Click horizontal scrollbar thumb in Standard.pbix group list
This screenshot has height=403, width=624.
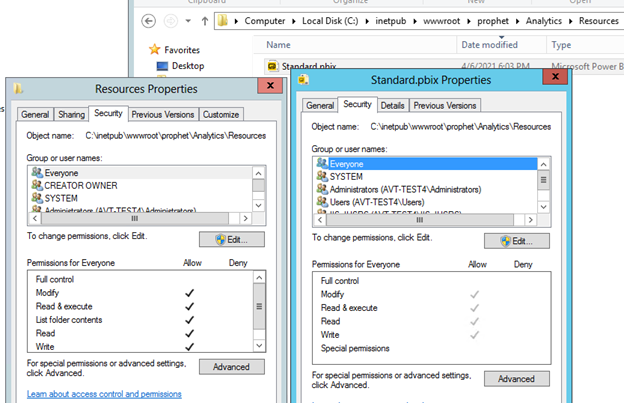[x=420, y=220]
